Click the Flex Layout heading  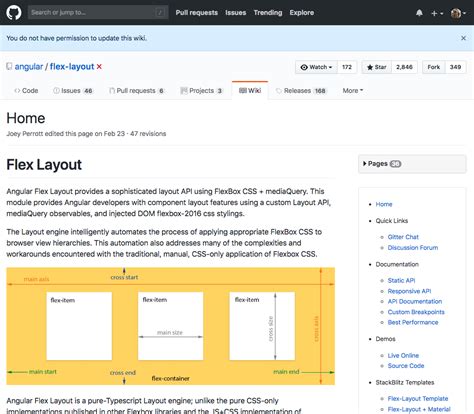(x=44, y=165)
